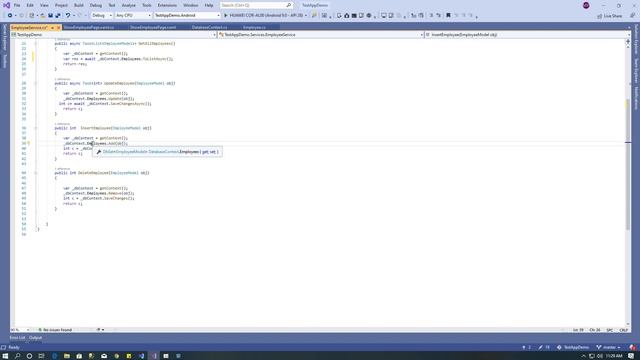The image size is (640, 360).
Task: Switch to the Employee.cs tab
Action: 254,27
